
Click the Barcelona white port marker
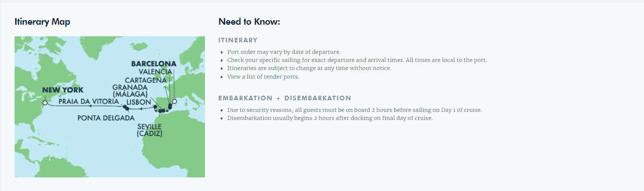[174, 102]
